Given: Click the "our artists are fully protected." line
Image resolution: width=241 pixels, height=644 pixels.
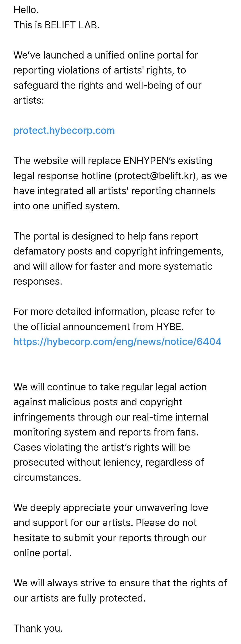Looking at the screenshot, I should [x=79, y=598].
